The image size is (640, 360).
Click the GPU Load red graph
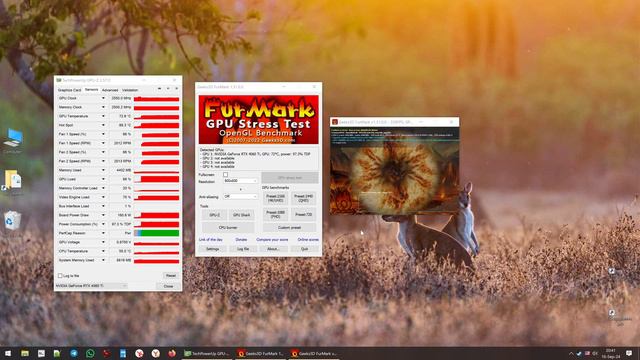pos(156,179)
